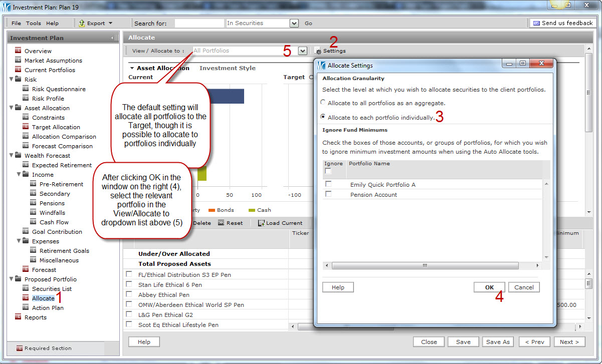Click OK in Allocate Settings dialog
Screen dimensions: 602x364
coord(489,287)
